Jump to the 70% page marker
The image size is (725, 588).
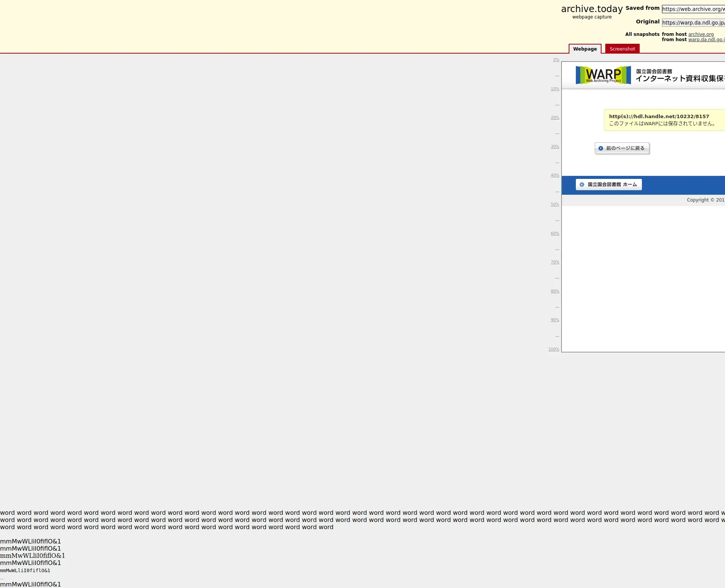coord(555,262)
